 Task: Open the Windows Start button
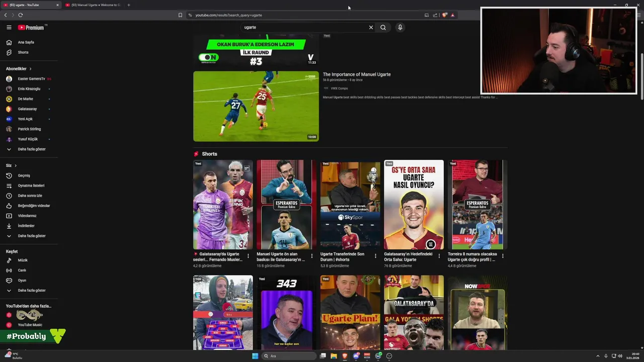pyautogui.click(x=255, y=356)
